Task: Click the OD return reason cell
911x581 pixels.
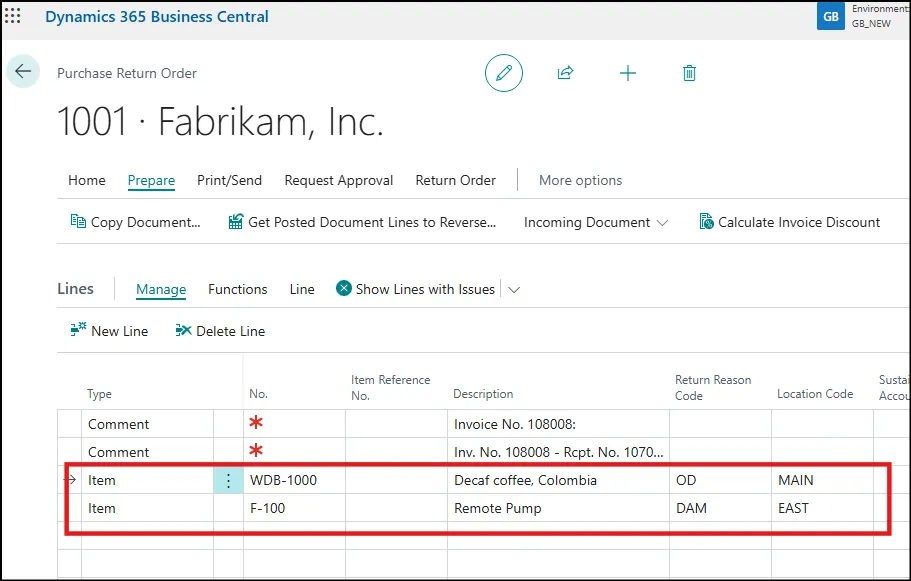Action: coord(720,480)
